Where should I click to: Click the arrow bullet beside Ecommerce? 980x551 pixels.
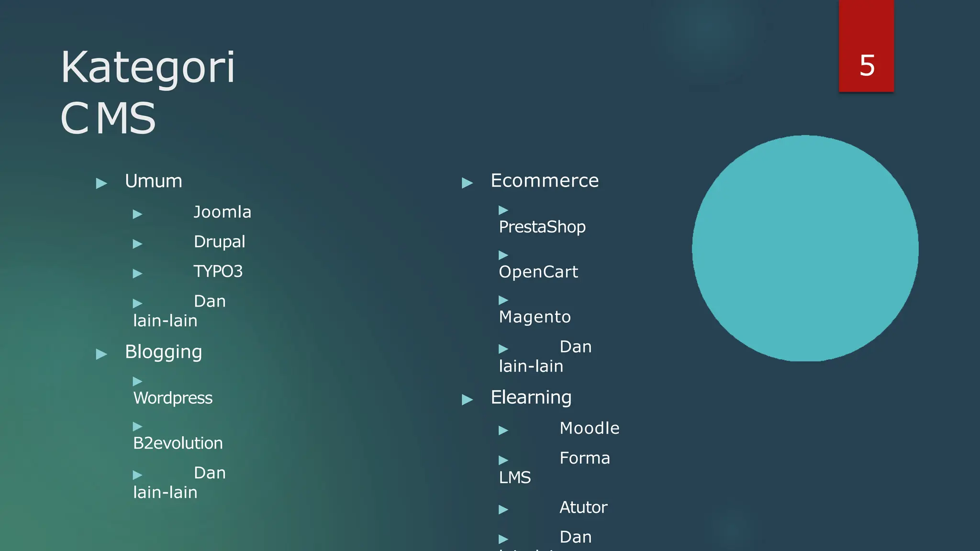click(467, 183)
